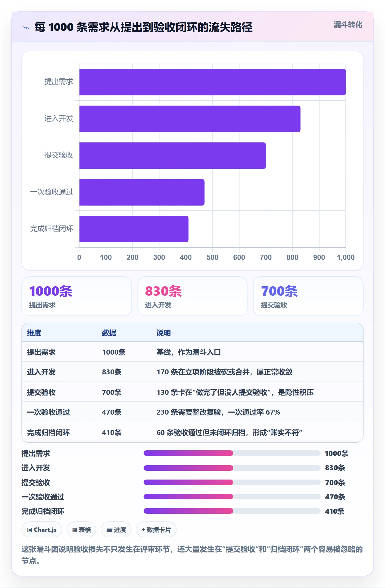Image resolution: width=385 pixels, height=588 pixels.
Task: Click the row text starting 170 条在立项阶段
Action: click(225, 372)
